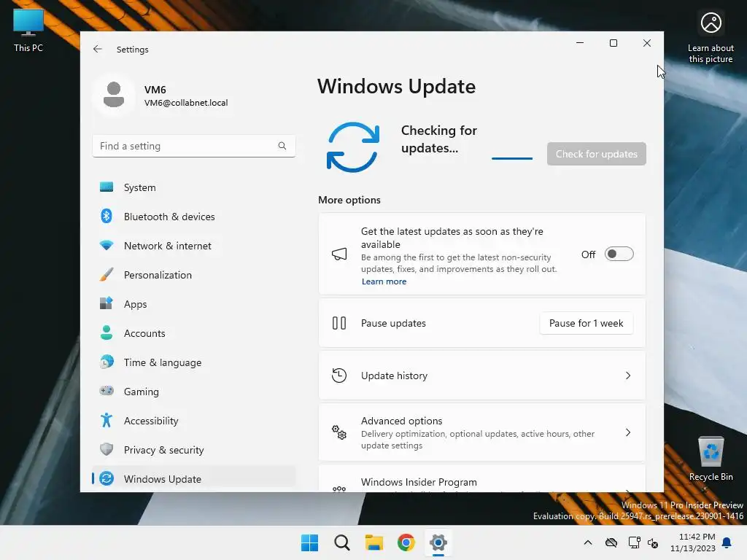Click the This PC desktop icon
Screen dimensions: 747x560
28,31
